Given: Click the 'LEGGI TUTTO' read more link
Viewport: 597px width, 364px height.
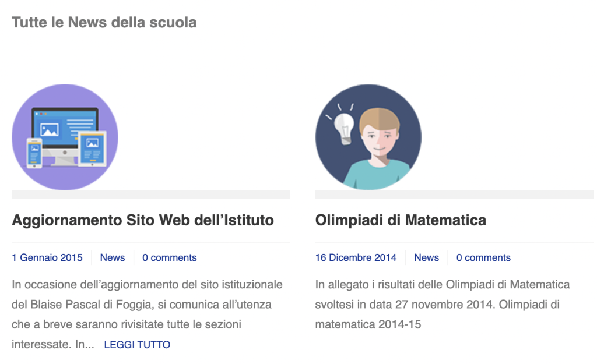Looking at the screenshot, I should pyautogui.click(x=137, y=345).
